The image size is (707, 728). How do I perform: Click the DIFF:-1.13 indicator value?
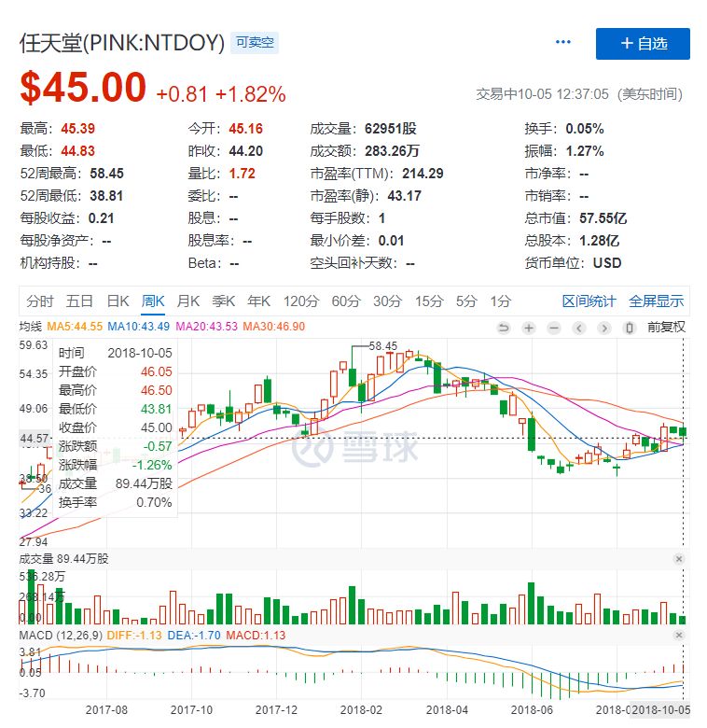(134, 636)
